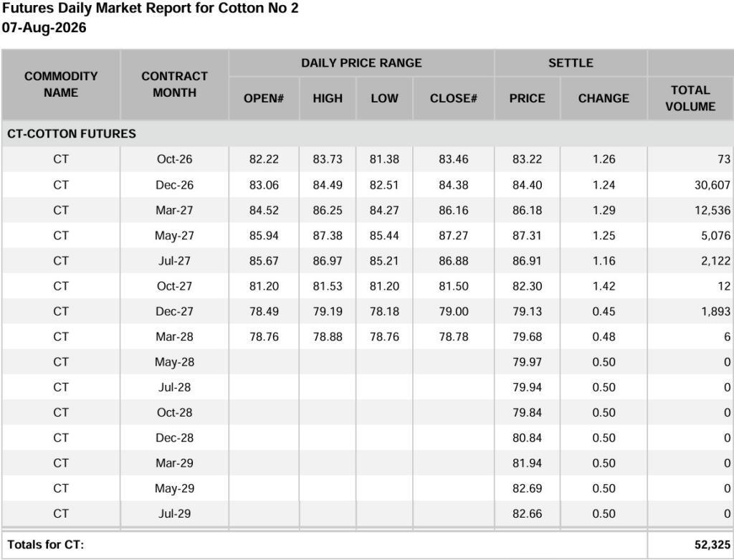Click the LOW column header

click(384, 98)
